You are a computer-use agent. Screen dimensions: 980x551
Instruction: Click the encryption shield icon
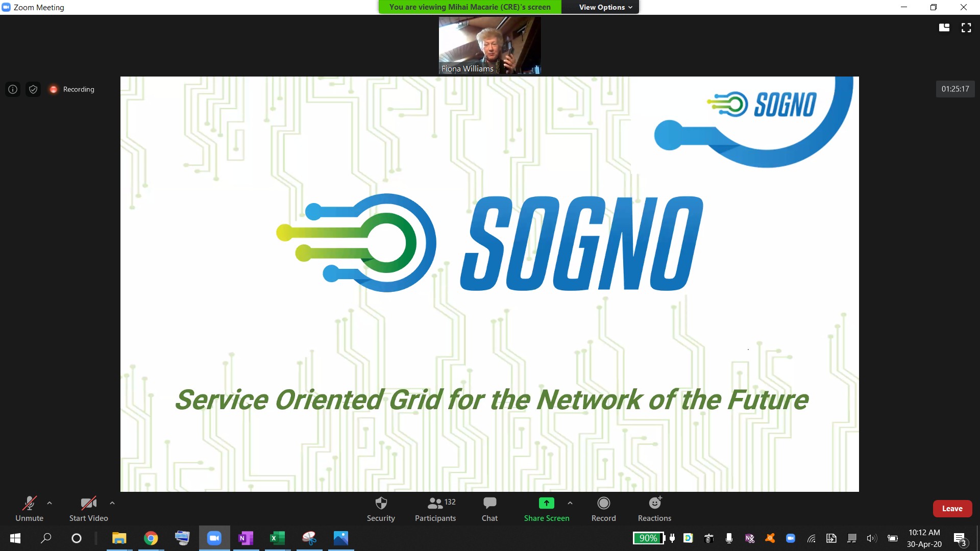click(33, 89)
